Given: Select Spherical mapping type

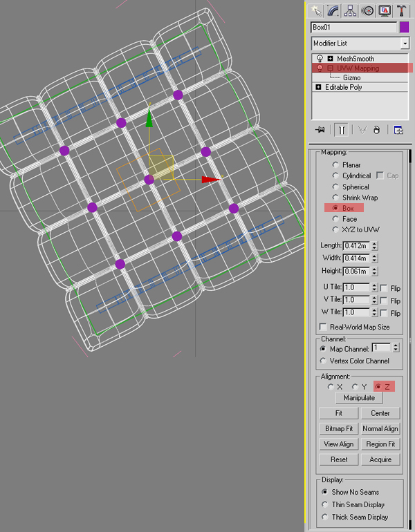Looking at the screenshot, I should (x=335, y=187).
